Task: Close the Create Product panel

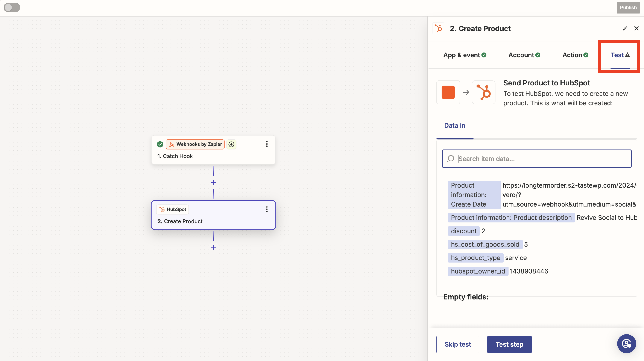Action: click(x=636, y=29)
